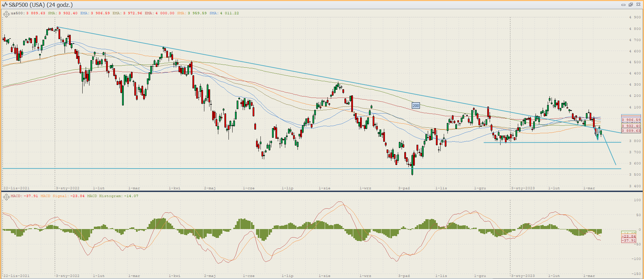Restore down the S&P500 chart window
644x279 pixels.
(x=631, y=5)
